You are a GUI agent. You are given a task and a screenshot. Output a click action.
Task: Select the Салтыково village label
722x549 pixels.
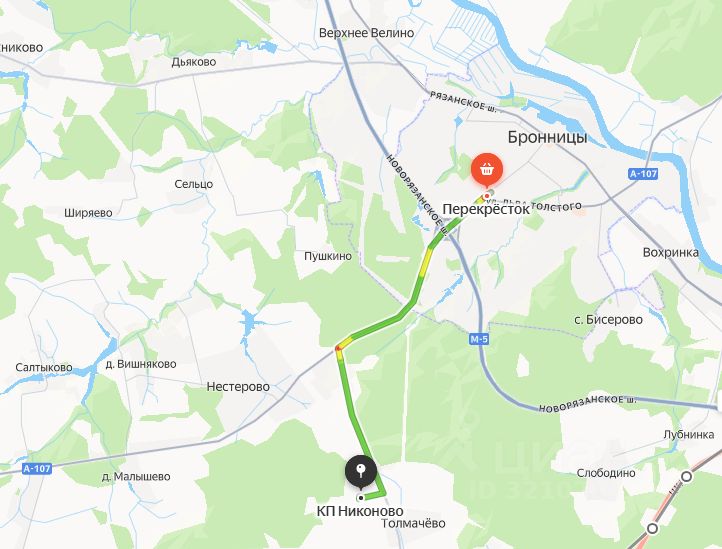click(x=44, y=368)
